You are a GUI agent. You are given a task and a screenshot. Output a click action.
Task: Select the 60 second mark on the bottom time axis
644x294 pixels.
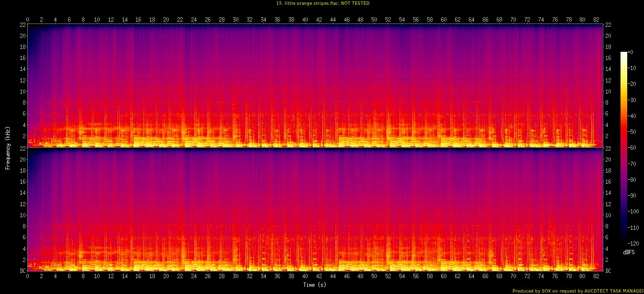point(444,276)
